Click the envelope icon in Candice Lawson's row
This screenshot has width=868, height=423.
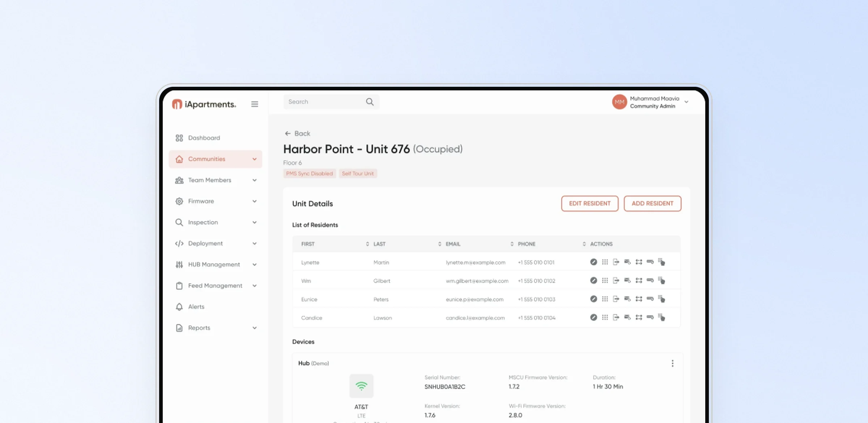click(627, 317)
